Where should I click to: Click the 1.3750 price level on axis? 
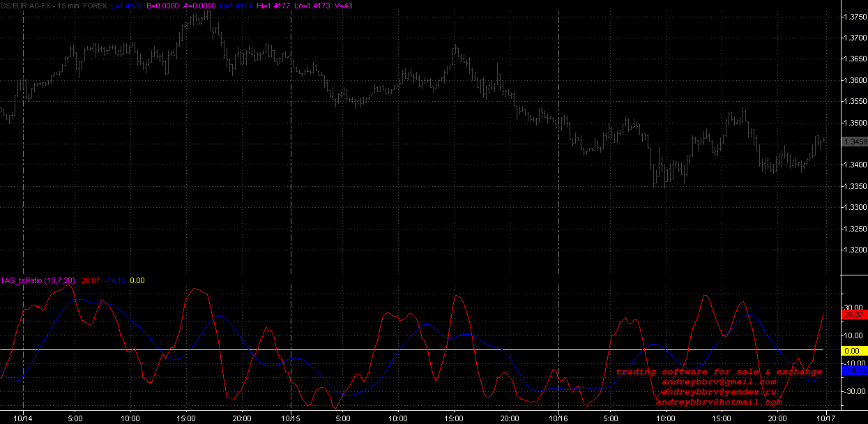pos(855,17)
